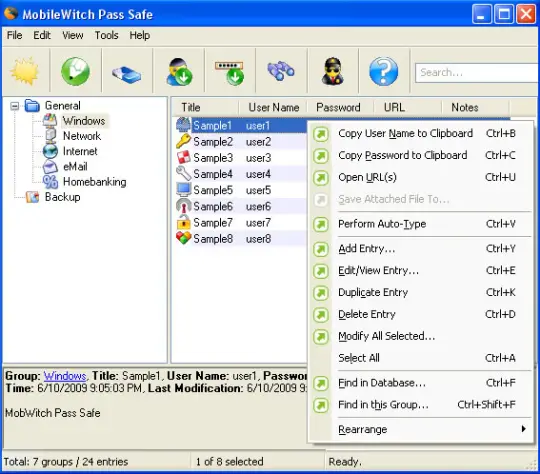The height and width of the screenshot is (474, 540).
Task: Click the monitor icon beside Sample5
Action: (x=183, y=190)
